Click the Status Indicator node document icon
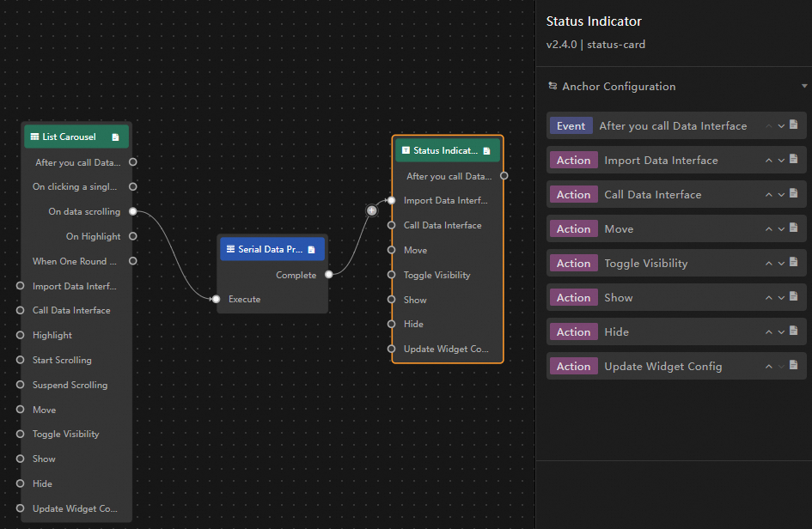This screenshot has width=812, height=529. pyautogui.click(x=486, y=151)
